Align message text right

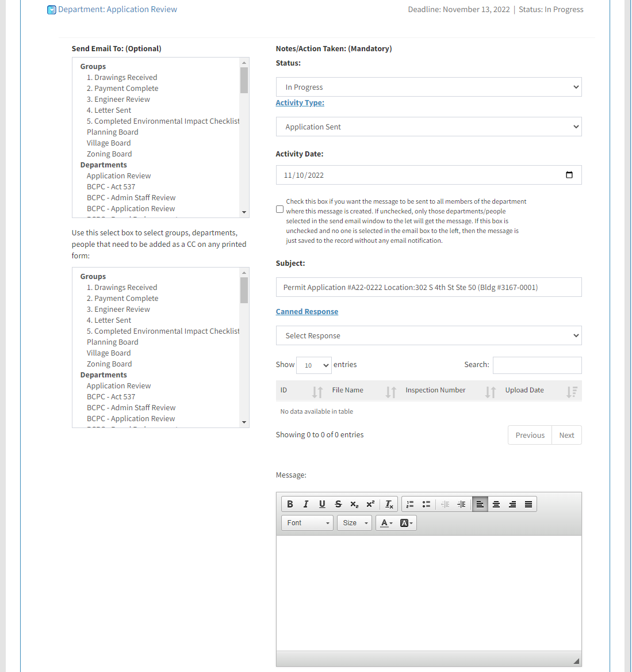512,504
